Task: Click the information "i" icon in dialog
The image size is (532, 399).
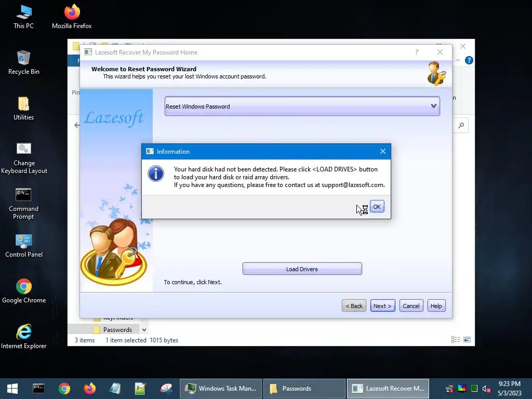Action: click(x=156, y=174)
